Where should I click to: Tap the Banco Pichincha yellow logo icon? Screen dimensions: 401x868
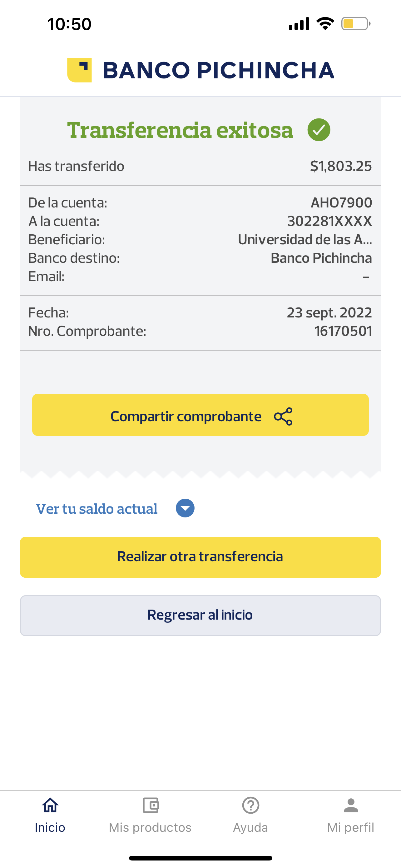pyautogui.click(x=79, y=70)
